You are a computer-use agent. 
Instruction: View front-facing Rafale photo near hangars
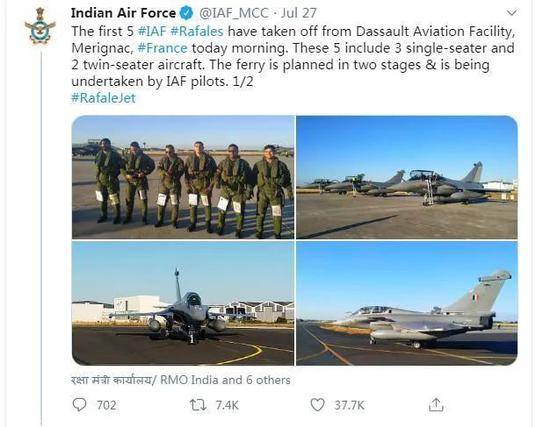183,303
